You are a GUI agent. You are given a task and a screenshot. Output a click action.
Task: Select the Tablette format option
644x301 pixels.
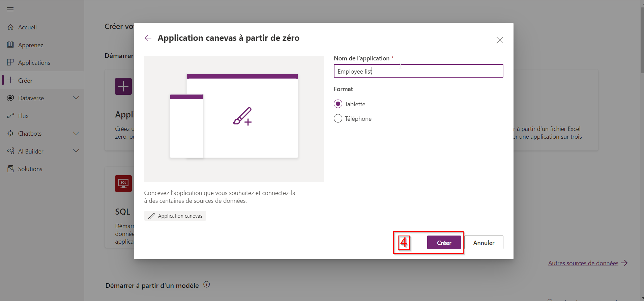click(338, 104)
